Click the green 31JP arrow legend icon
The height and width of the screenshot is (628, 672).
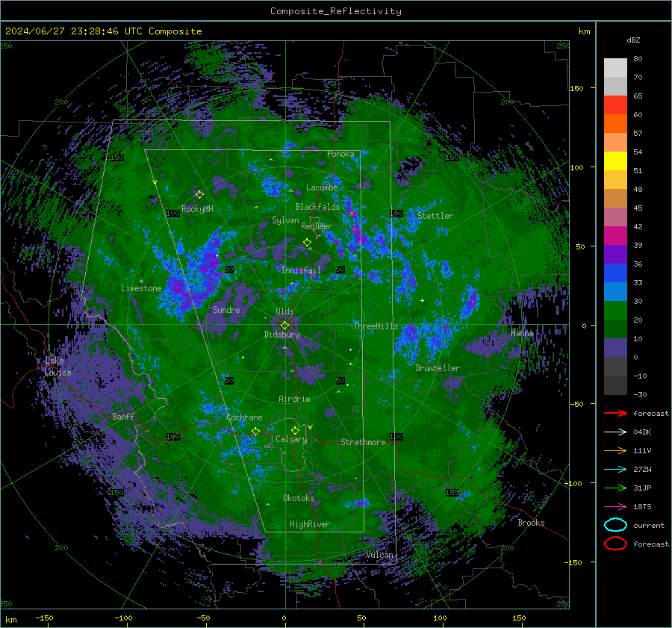pyautogui.click(x=615, y=488)
